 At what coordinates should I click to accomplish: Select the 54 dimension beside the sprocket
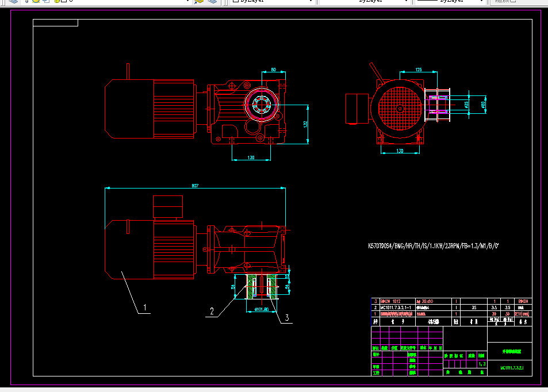[287, 287]
